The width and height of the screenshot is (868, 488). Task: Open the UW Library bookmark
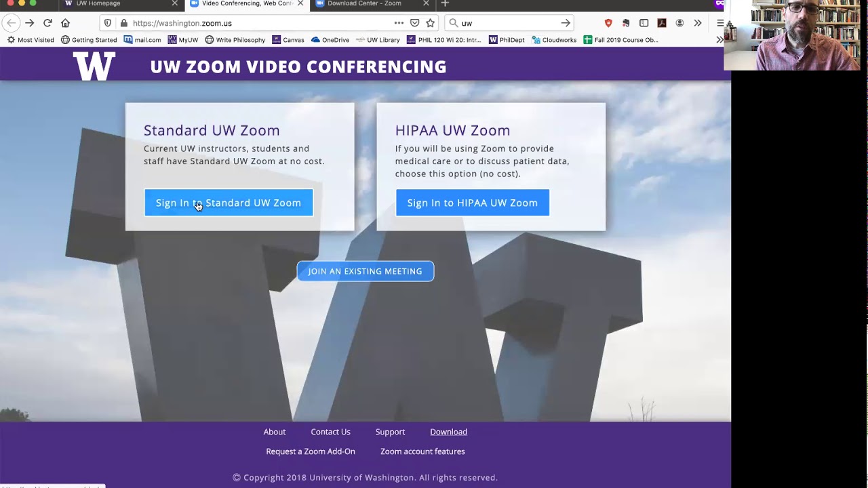pyautogui.click(x=378, y=40)
